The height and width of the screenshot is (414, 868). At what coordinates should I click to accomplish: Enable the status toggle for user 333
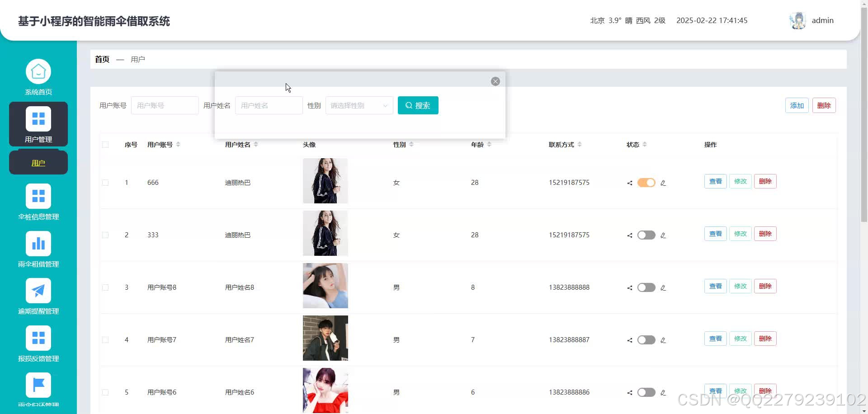pos(646,235)
